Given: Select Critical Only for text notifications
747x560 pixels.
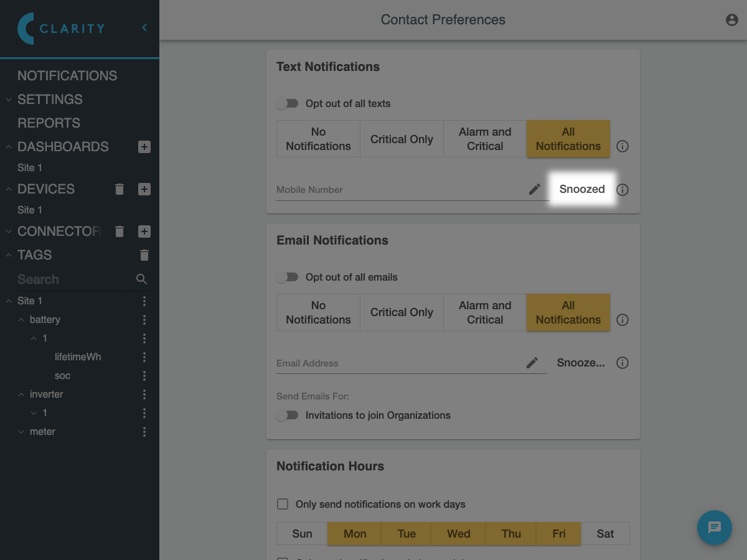Looking at the screenshot, I should pyautogui.click(x=402, y=139).
